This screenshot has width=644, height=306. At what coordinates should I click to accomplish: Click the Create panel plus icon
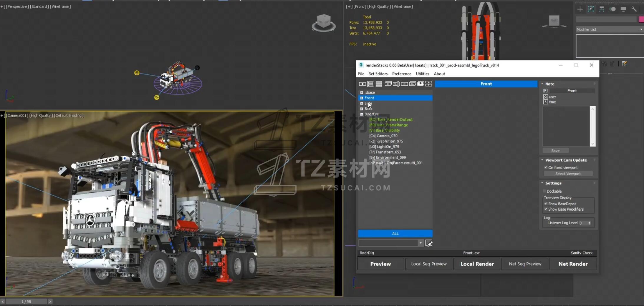[x=580, y=9]
